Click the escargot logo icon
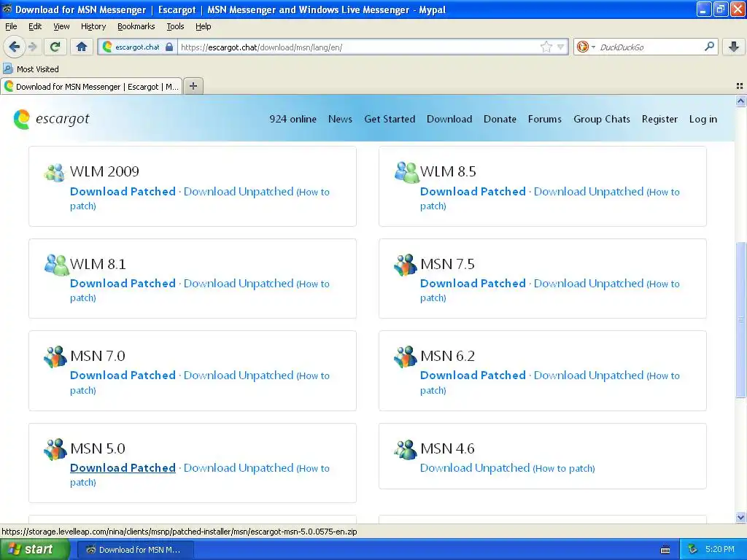Screen dimensions: 747x560 pos(21,119)
